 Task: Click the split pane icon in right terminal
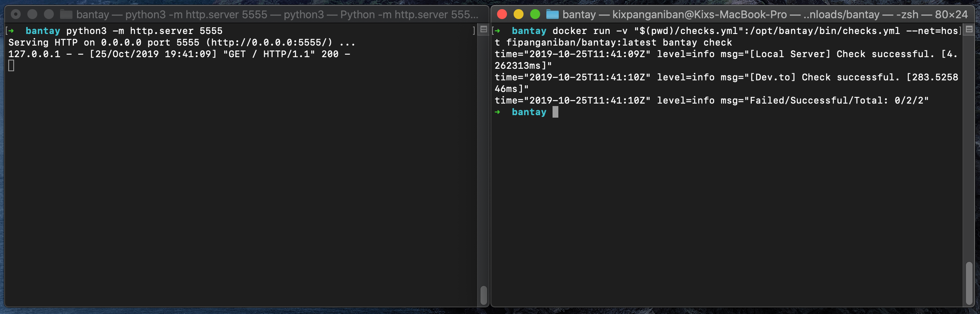pyautogui.click(x=969, y=29)
